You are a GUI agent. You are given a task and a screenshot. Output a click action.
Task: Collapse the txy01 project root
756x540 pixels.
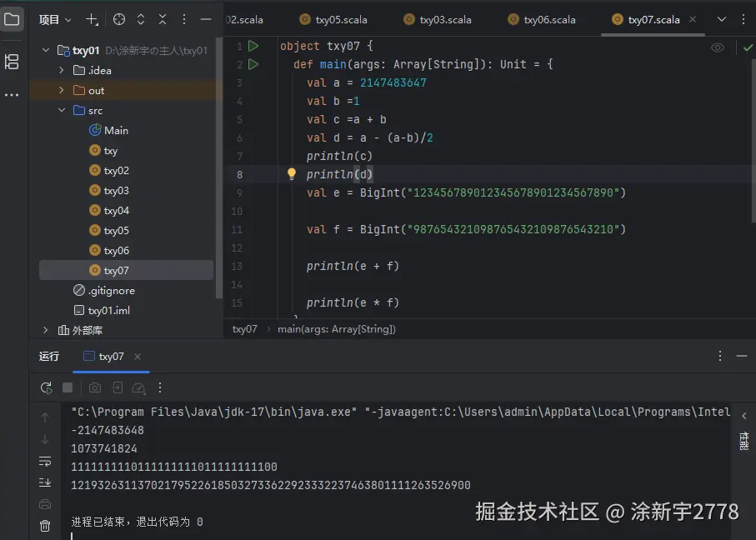click(46, 50)
